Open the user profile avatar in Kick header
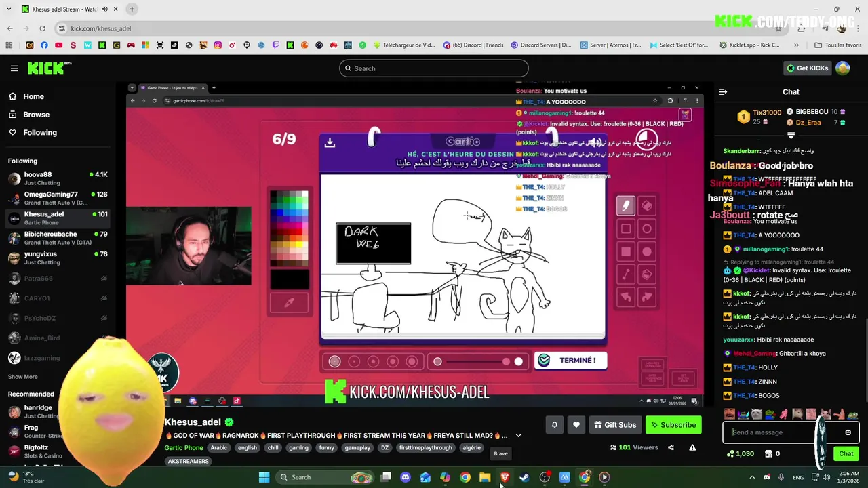 (843, 68)
